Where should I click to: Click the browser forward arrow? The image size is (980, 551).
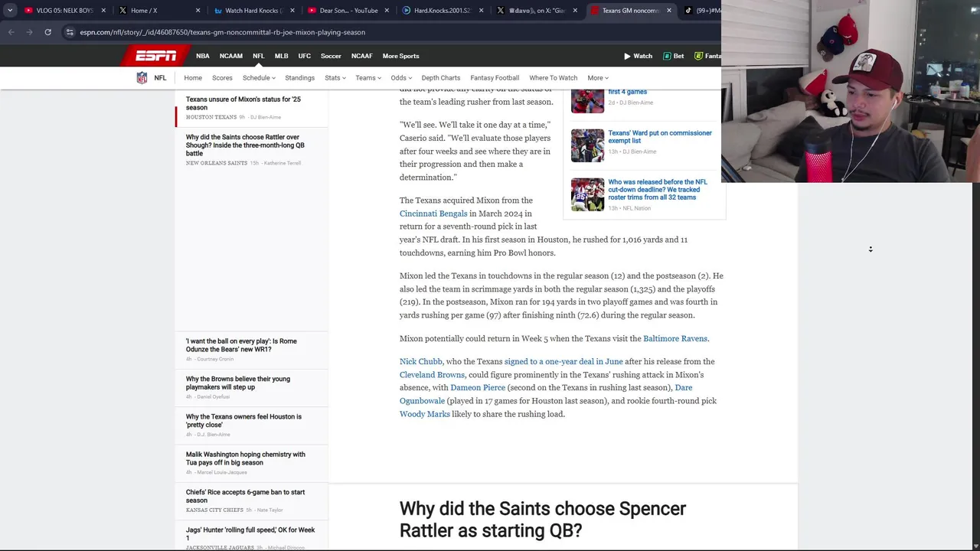point(29,32)
